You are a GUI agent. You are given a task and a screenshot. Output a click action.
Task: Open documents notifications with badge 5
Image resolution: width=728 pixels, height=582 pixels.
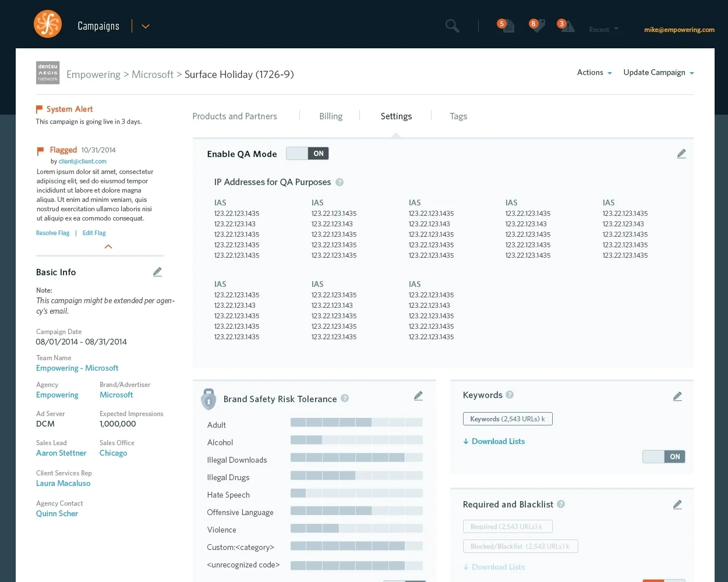click(506, 25)
